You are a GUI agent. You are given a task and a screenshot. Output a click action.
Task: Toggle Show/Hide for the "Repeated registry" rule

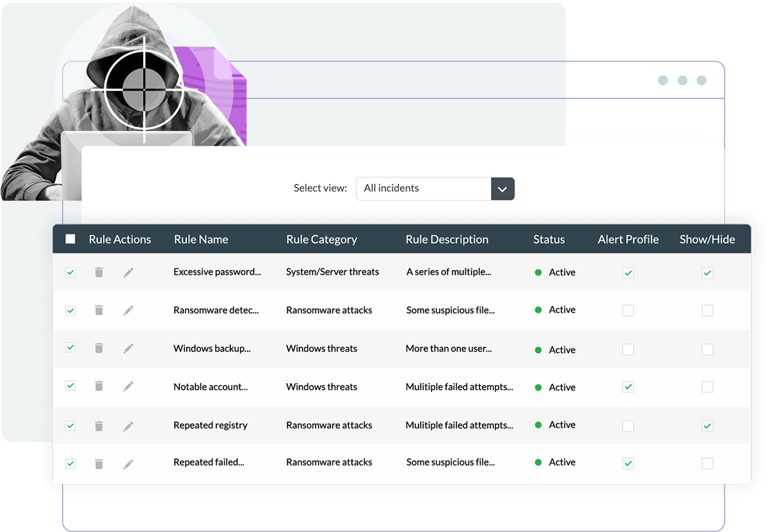tap(707, 425)
